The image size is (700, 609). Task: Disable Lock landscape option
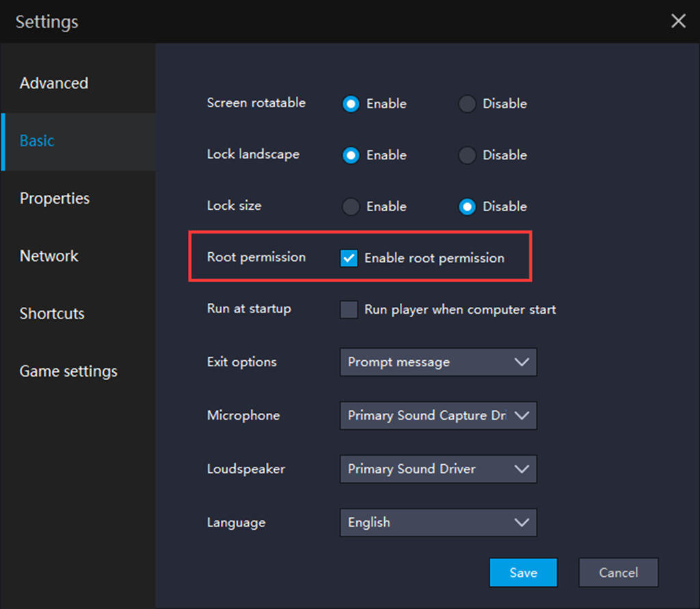(x=467, y=155)
